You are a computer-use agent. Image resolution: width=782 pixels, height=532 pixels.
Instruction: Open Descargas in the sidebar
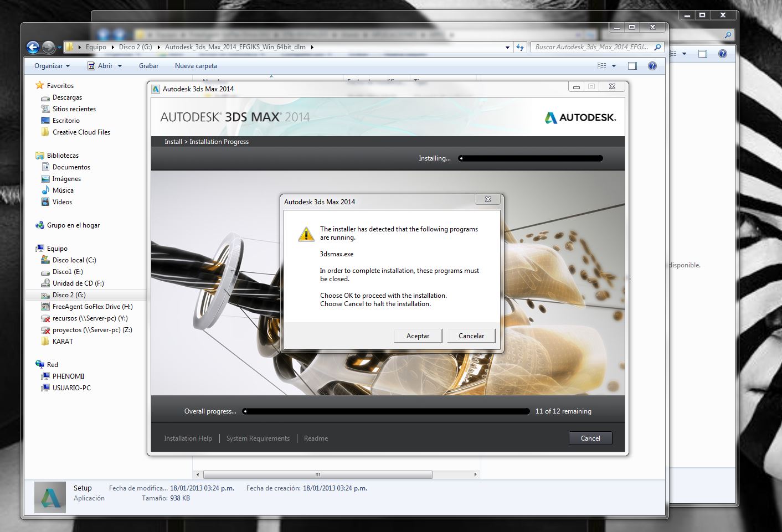coord(67,97)
